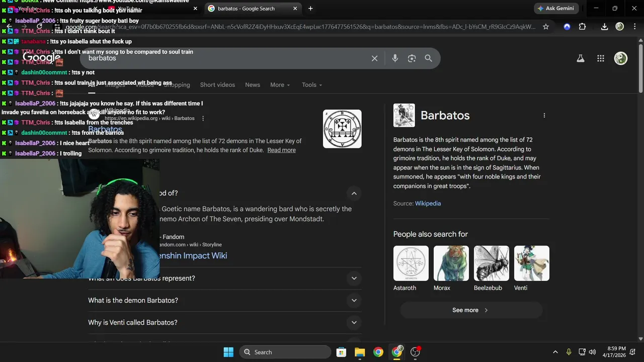Open the Extensions puzzle icon
Image resolution: width=644 pixels, height=362 pixels.
click(x=582, y=27)
